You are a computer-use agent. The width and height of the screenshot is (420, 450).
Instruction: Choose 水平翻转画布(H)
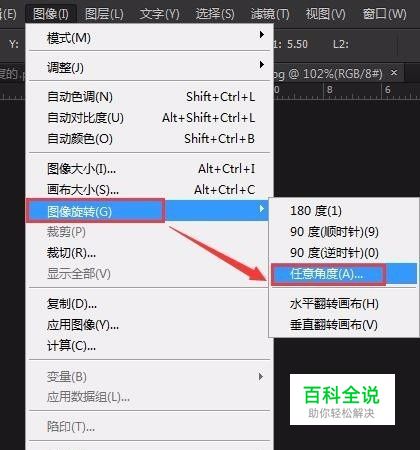(x=343, y=304)
